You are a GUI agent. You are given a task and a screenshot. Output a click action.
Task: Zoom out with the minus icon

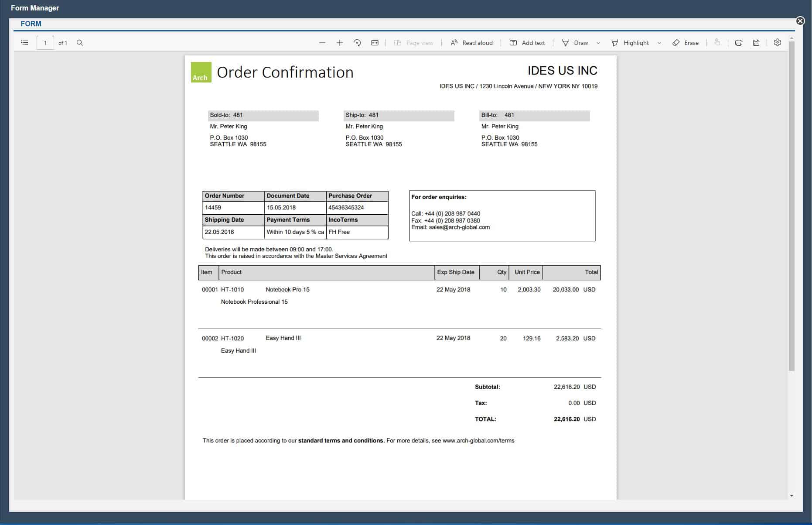(x=322, y=43)
